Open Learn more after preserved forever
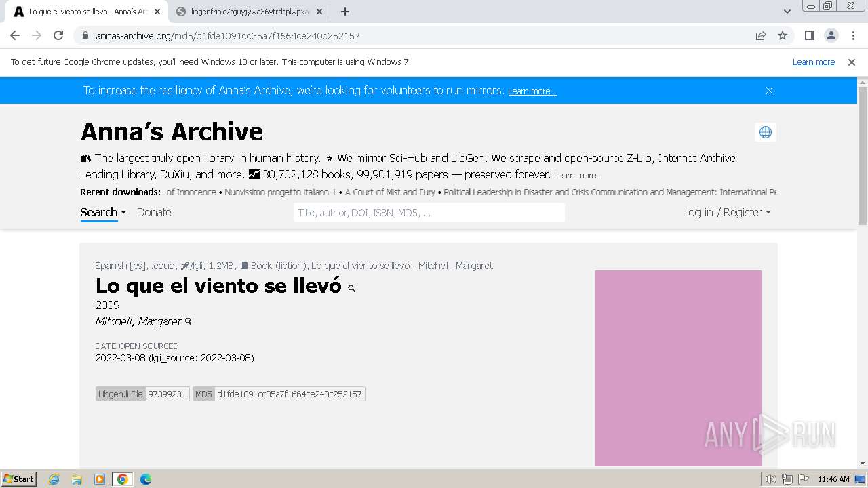This screenshot has width=868, height=488. [x=578, y=176]
